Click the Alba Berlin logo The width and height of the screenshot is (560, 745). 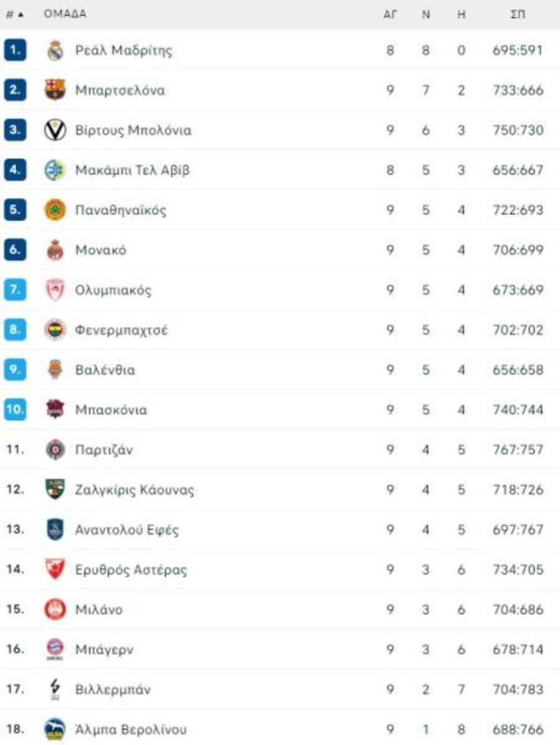tap(55, 729)
